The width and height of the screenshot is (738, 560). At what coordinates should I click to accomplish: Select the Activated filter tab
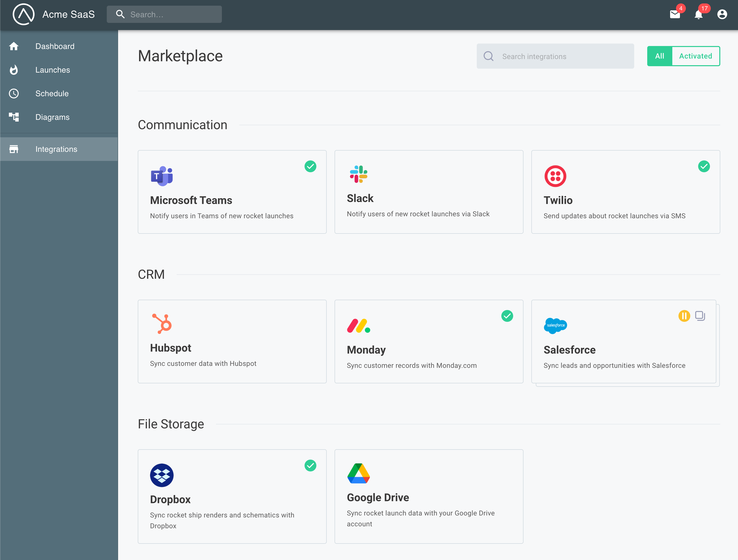coord(696,56)
